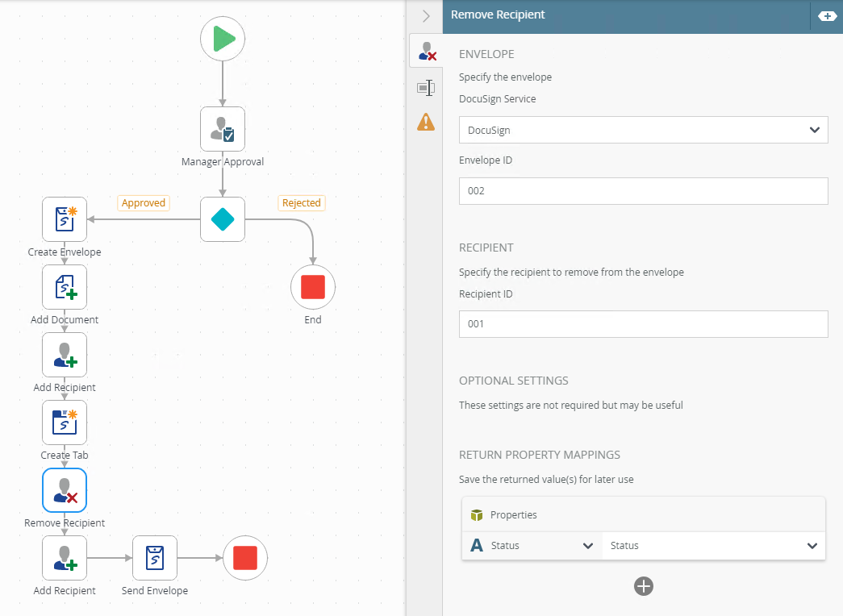Open the Status mapping value dropdown
This screenshot has width=843, height=616.
(x=713, y=546)
